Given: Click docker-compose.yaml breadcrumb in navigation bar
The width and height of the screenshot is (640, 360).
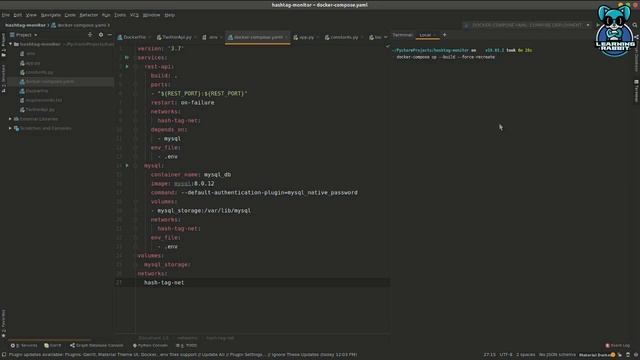Looking at the screenshot, I should pos(80,25).
